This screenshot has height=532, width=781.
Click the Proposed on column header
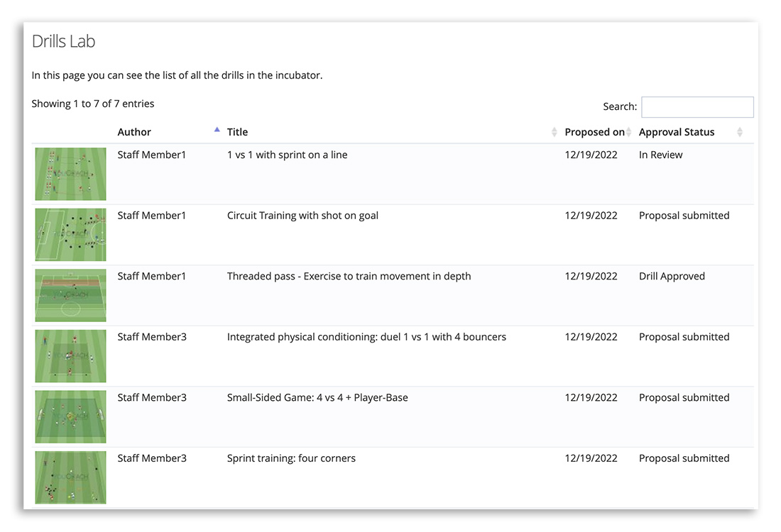[594, 132]
